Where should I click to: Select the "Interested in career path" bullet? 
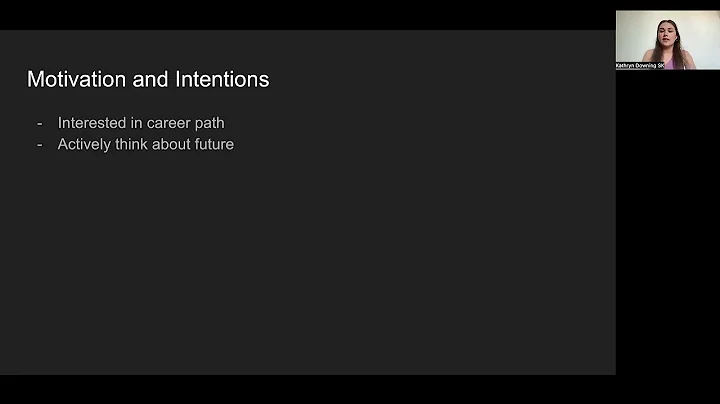(140, 123)
